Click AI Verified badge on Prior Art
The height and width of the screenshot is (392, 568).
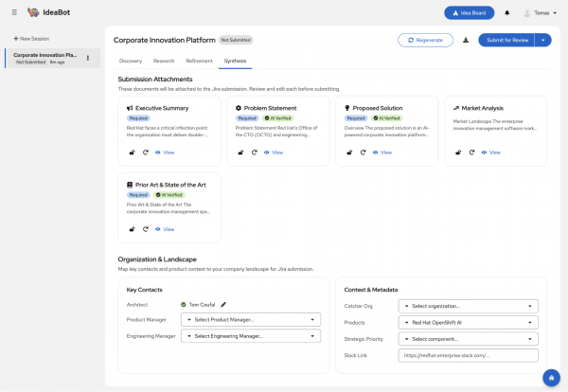point(169,195)
